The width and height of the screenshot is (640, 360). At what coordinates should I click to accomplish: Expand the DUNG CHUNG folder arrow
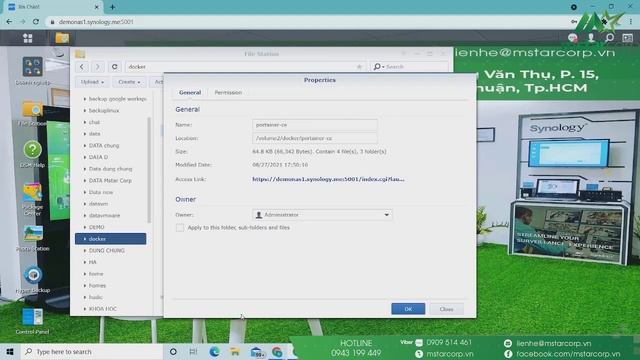click(x=84, y=251)
